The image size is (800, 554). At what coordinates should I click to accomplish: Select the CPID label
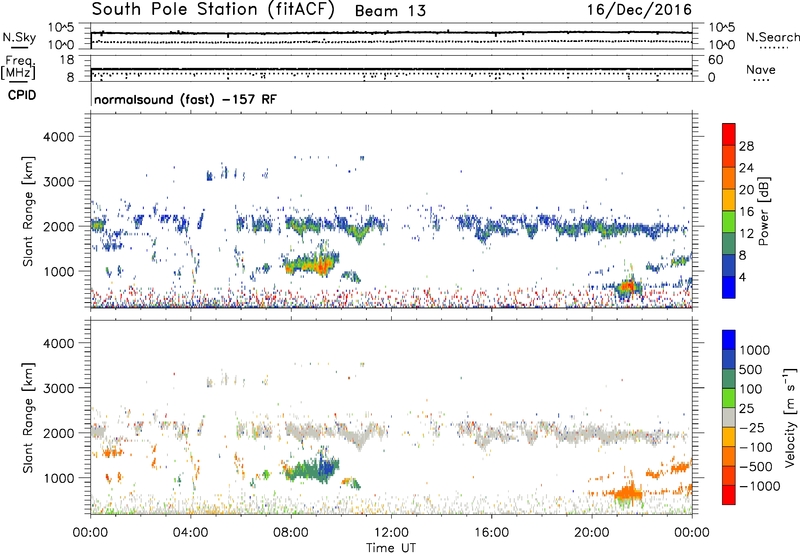[x=22, y=95]
